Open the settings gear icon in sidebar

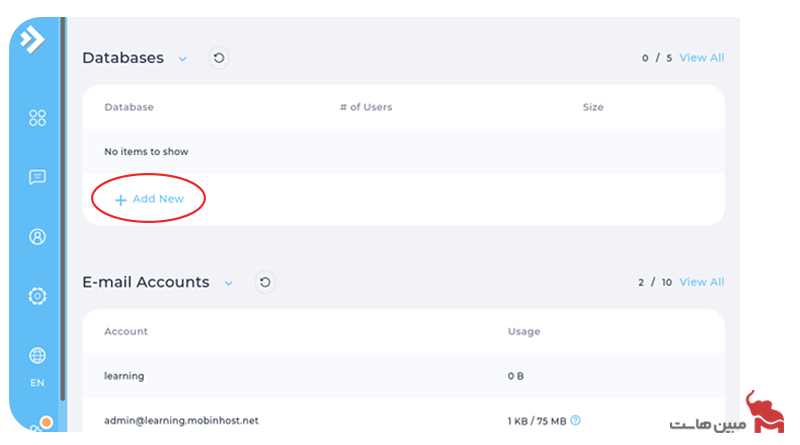(38, 296)
